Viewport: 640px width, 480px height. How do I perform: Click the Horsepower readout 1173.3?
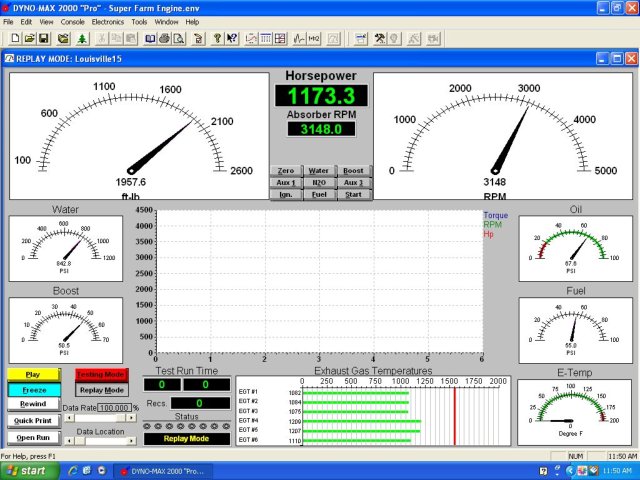coord(321,96)
